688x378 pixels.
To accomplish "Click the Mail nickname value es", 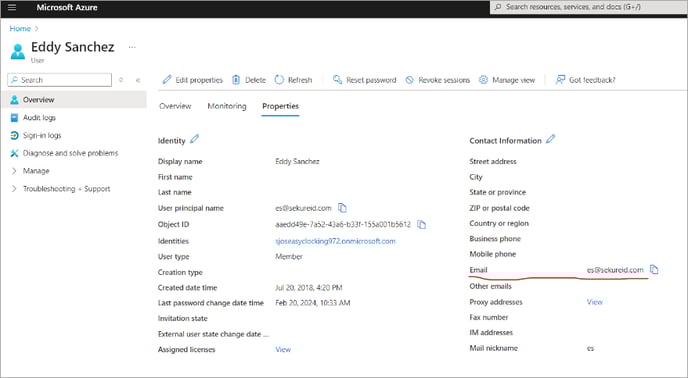I will (x=591, y=348).
